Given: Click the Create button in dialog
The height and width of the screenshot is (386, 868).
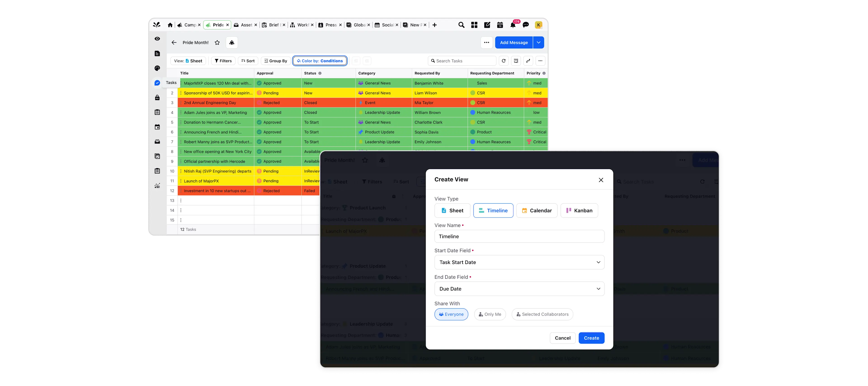Looking at the screenshot, I should [x=591, y=338].
